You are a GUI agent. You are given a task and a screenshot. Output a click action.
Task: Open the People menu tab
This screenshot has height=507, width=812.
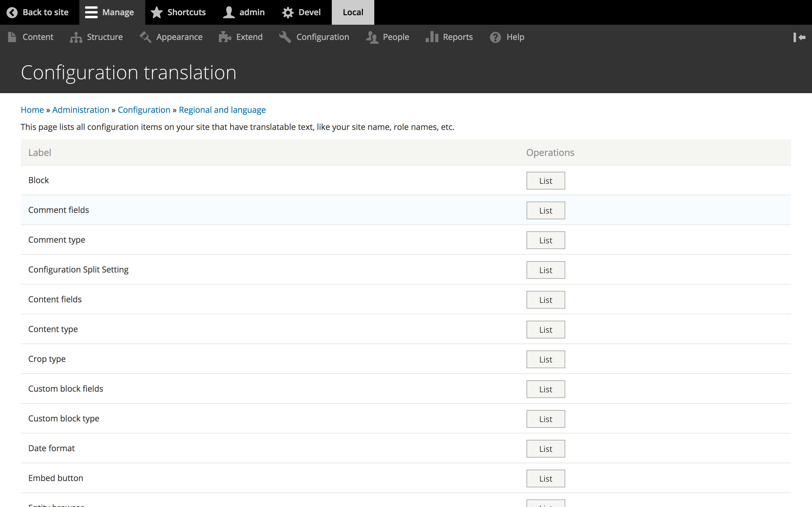tap(395, 37)
